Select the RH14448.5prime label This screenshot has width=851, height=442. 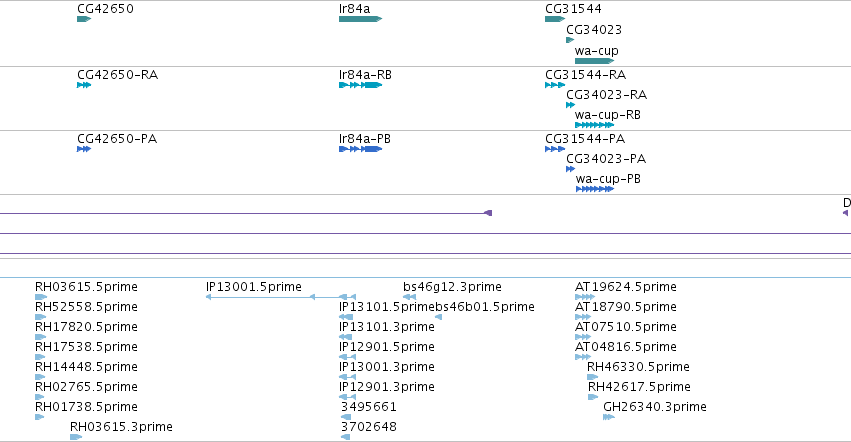[86, 367]
